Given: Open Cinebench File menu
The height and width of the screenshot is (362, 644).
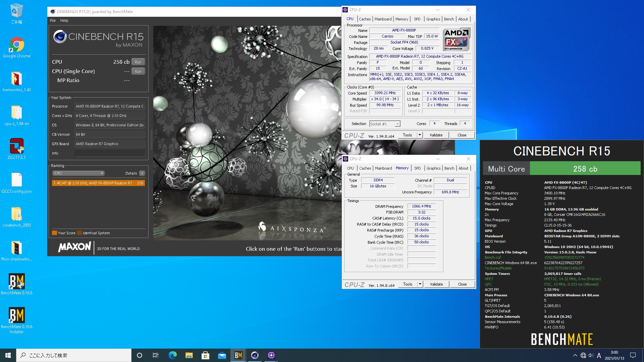Looking at the screenshot, I should point(53,20).
